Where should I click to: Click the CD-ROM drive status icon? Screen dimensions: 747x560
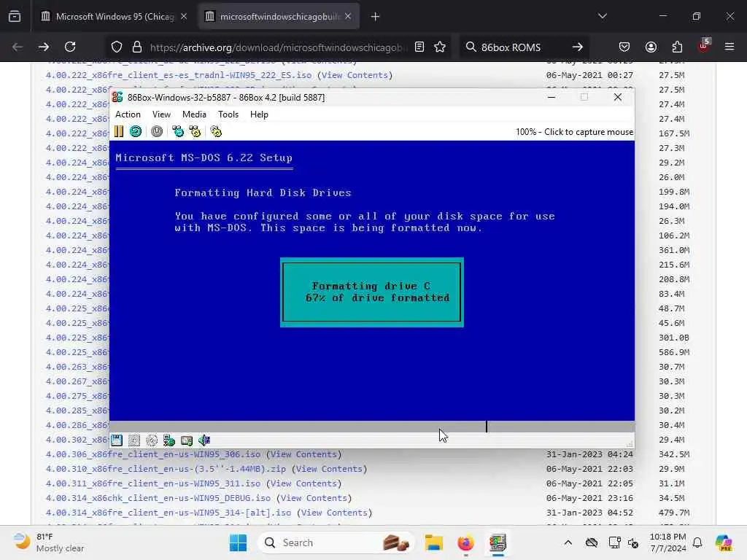[x=152, y=440]
